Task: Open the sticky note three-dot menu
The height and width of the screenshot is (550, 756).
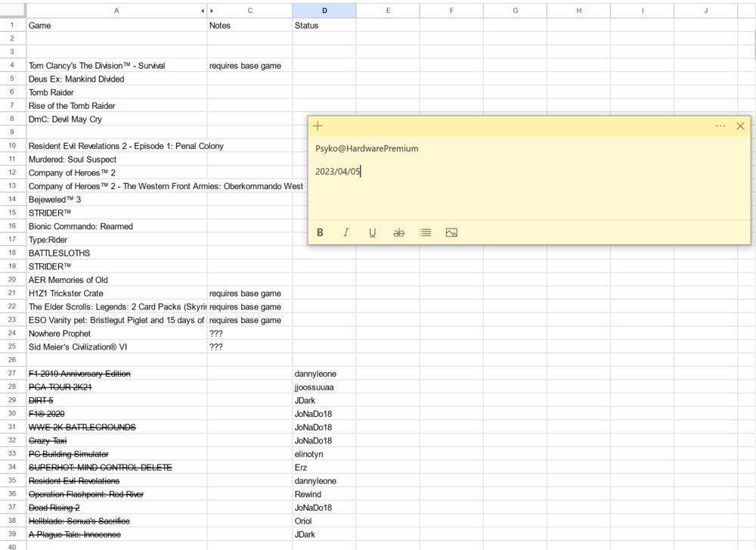Action: pos(720,126)
